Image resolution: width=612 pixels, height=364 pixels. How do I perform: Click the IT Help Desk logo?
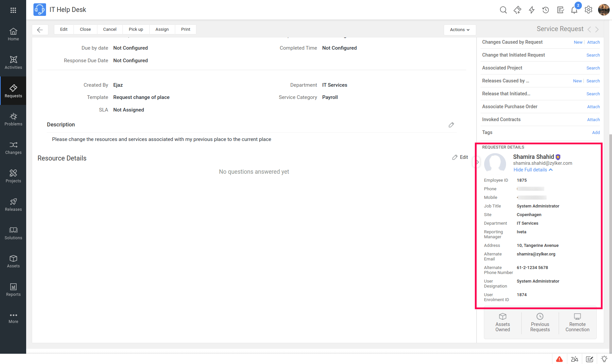[40, 10]
